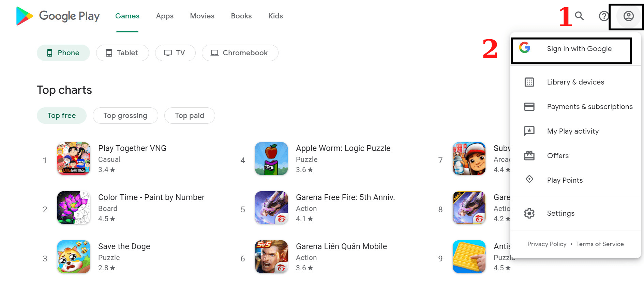The image size is (644, 288).
Task: Open Play Points
Action: coord(565,180)
